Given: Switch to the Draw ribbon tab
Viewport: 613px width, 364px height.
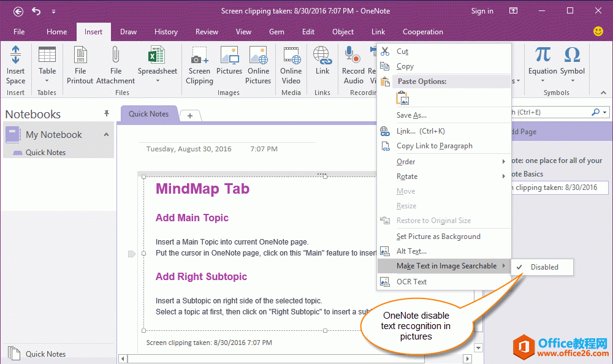Looking at the screenshot, I should [x=129, y=32].
